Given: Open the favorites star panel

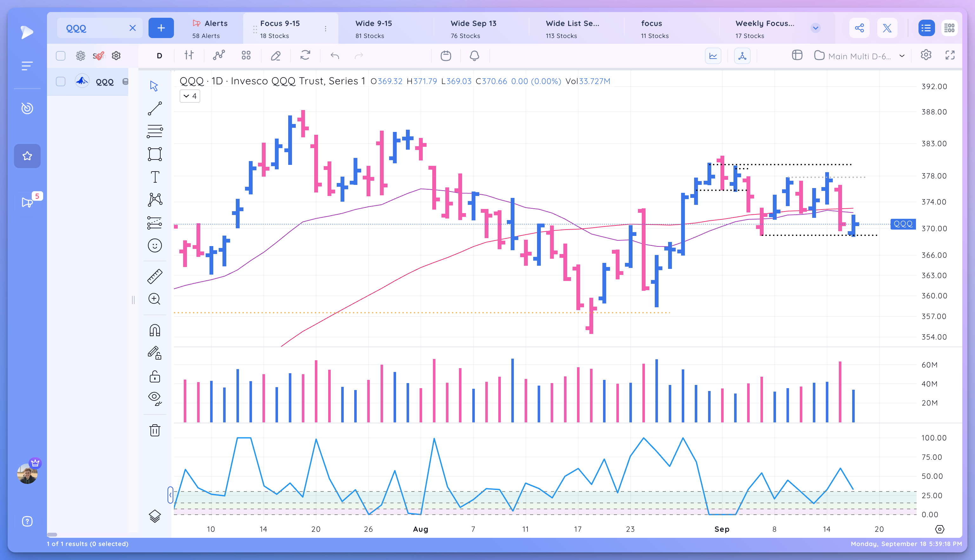Looking at the screenshot, I should click(x=27, y=156).
